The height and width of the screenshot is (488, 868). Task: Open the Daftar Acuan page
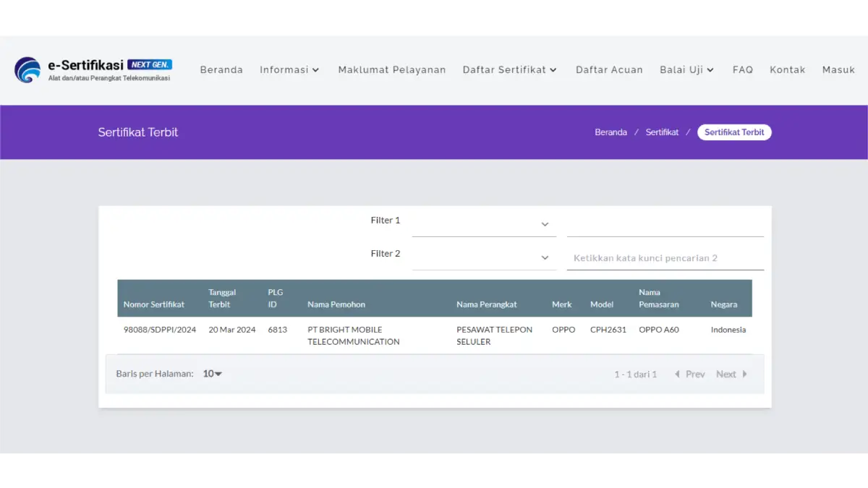tap(609, 70)
